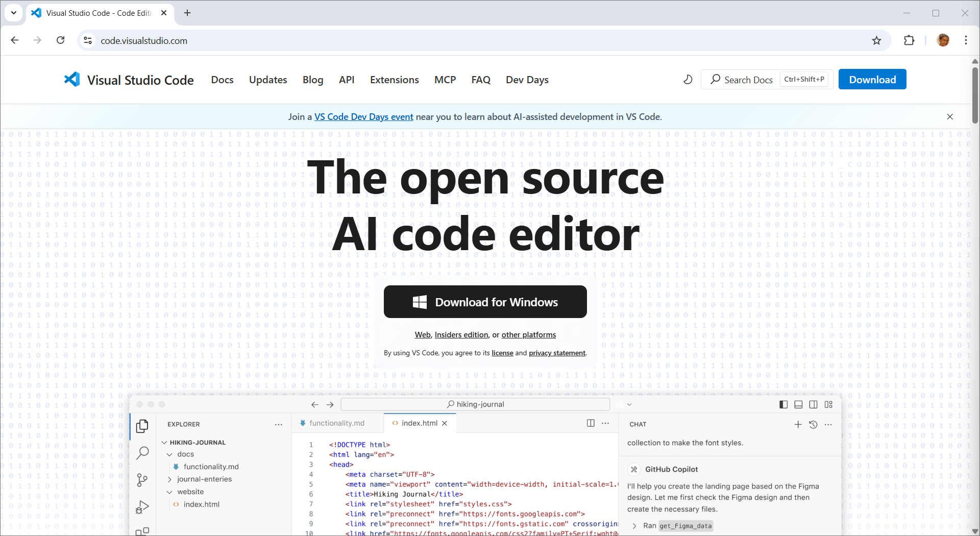Select the Source Control branch icon

142,480
